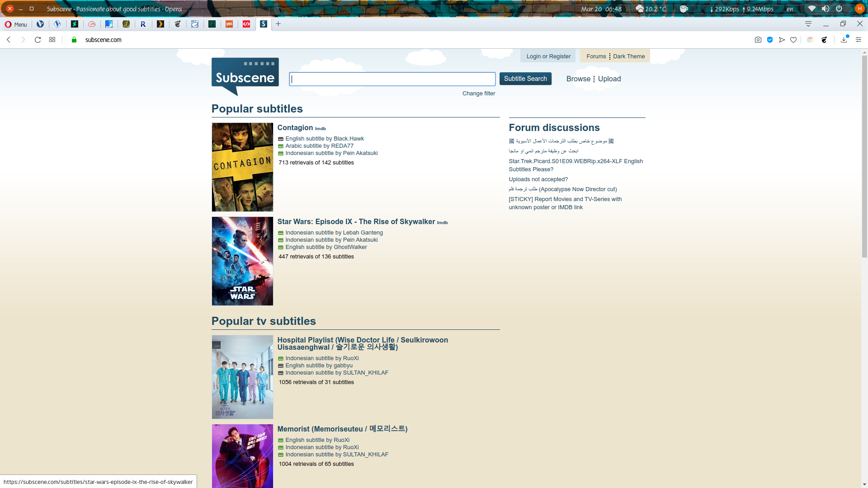Focus the subtitle search text box
This screenshot has width=868, height=488.
392,79
